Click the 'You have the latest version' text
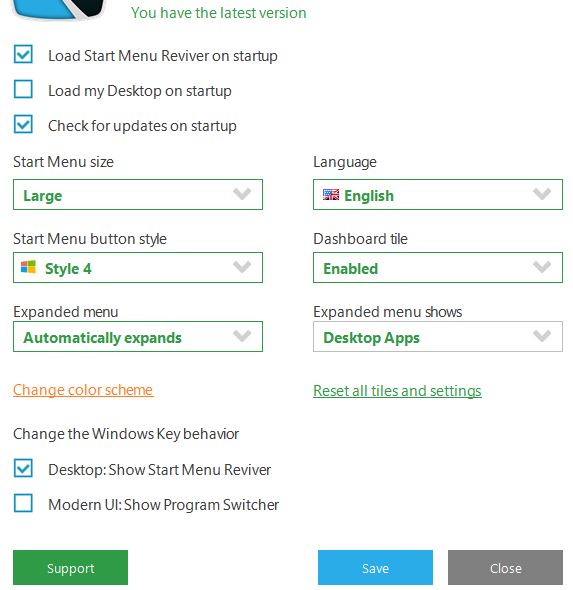 click(x=219, y=13)
